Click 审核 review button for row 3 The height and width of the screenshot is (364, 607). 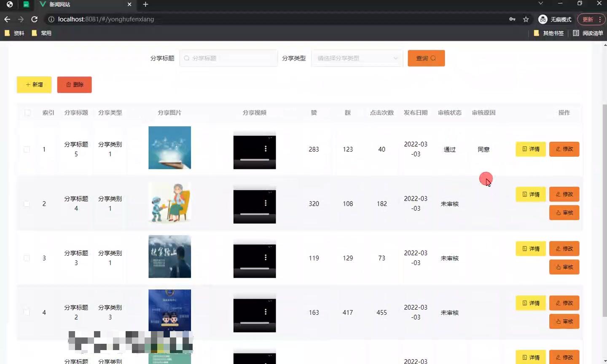click(564, 267)
